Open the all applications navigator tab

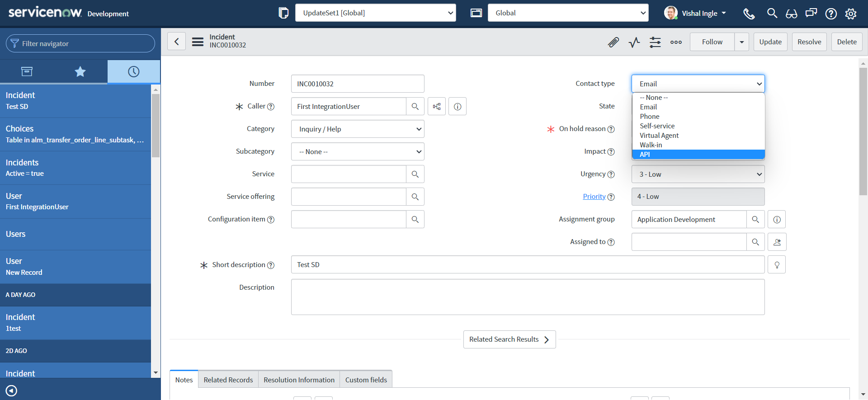(27, 71)
